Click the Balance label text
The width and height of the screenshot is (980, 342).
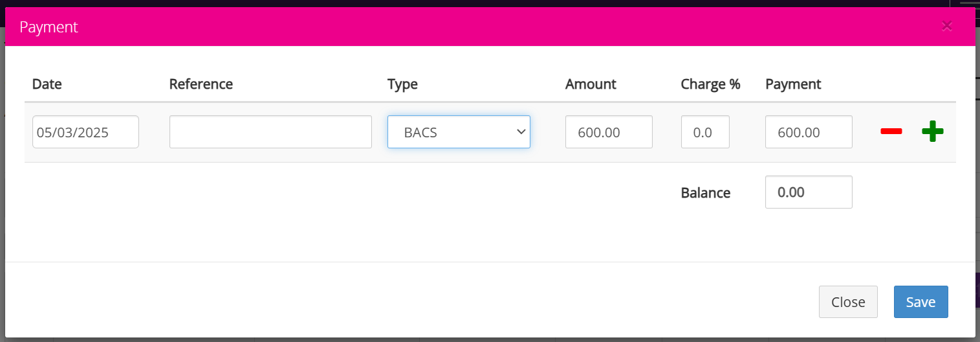pyautogui.click(x=706, y=192)
